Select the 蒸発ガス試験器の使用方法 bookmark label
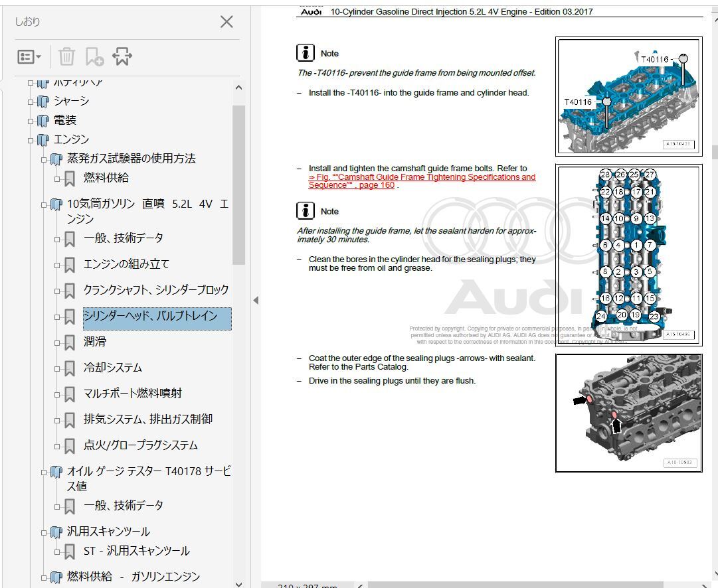Image resolution: width=718 pixels, height=588 pixels. pyautogui.click(x=132, y=159)
